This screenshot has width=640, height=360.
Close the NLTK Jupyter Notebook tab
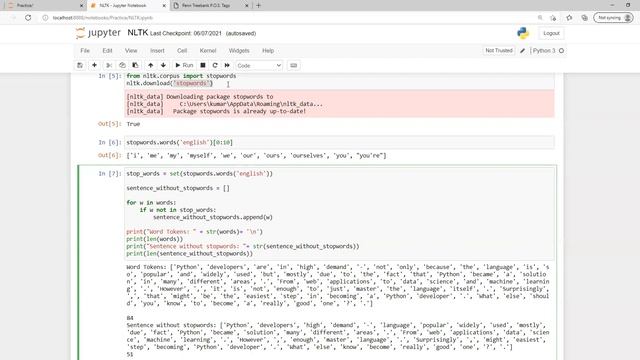click(x=164, y=6)
